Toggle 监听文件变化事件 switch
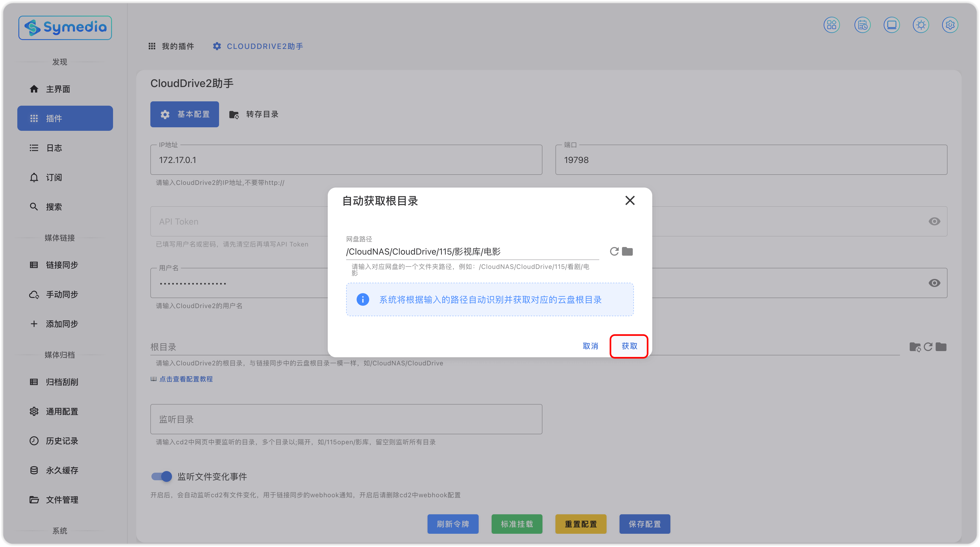 click(162, 476)
